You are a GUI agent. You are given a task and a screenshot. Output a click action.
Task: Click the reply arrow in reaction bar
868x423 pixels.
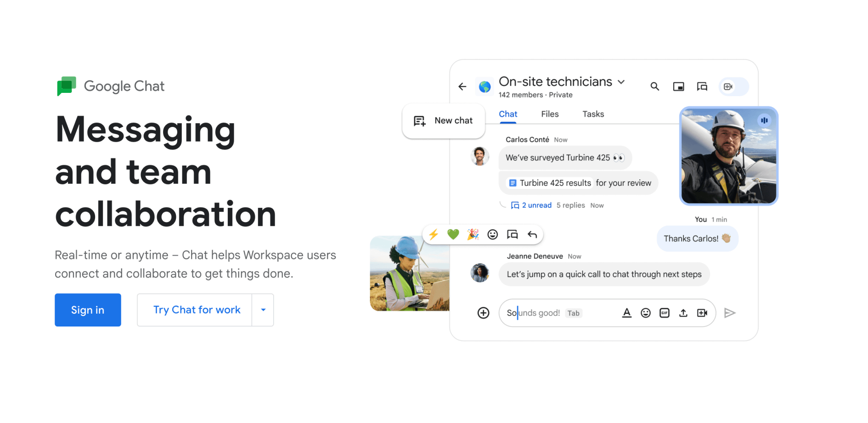pyautogui.click(x=532, y=234)
